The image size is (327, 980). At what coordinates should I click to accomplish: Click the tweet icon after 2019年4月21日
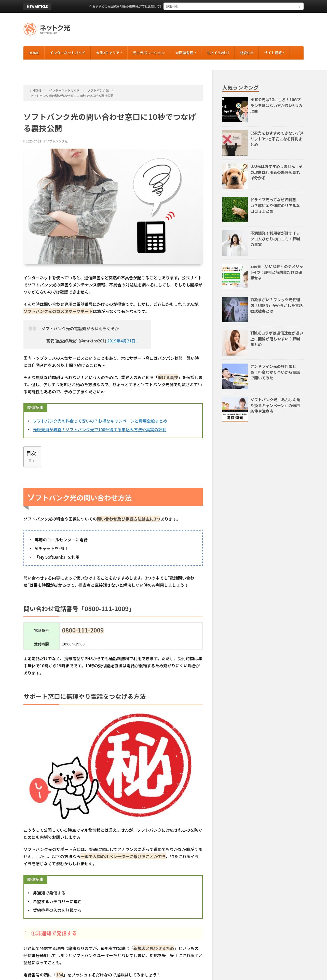138,341
